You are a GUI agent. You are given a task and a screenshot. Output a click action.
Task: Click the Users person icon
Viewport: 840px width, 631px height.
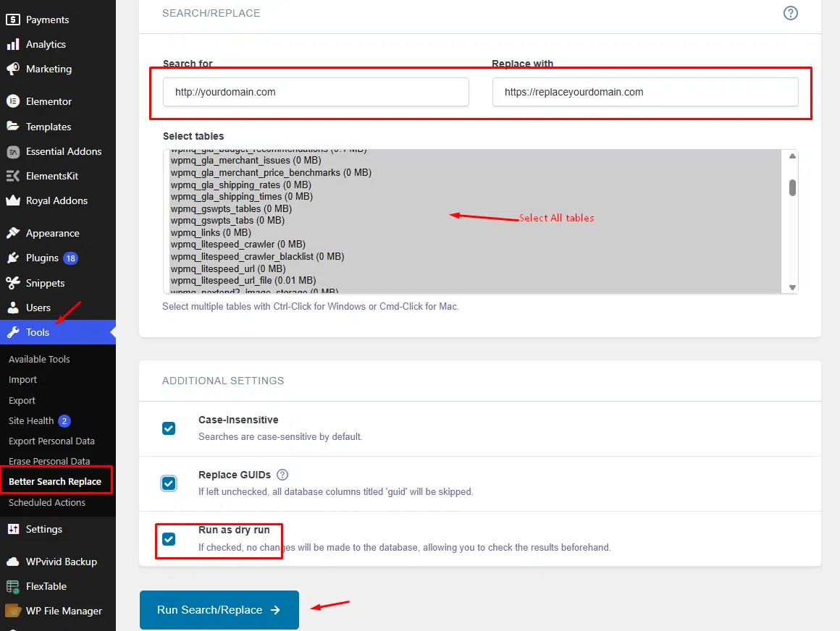click(x=13, y=308)
